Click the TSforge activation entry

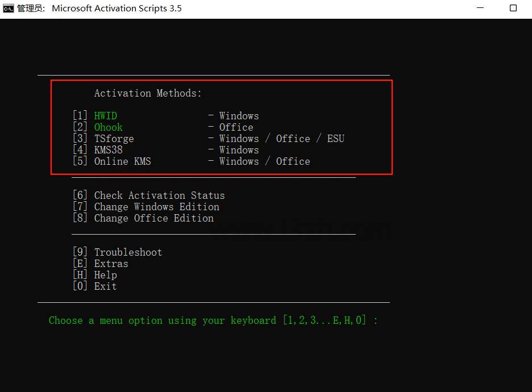click(114, 139)
